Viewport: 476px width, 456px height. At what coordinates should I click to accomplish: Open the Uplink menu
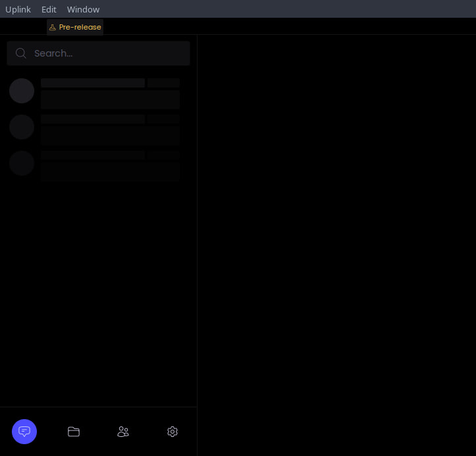point(18,9)
